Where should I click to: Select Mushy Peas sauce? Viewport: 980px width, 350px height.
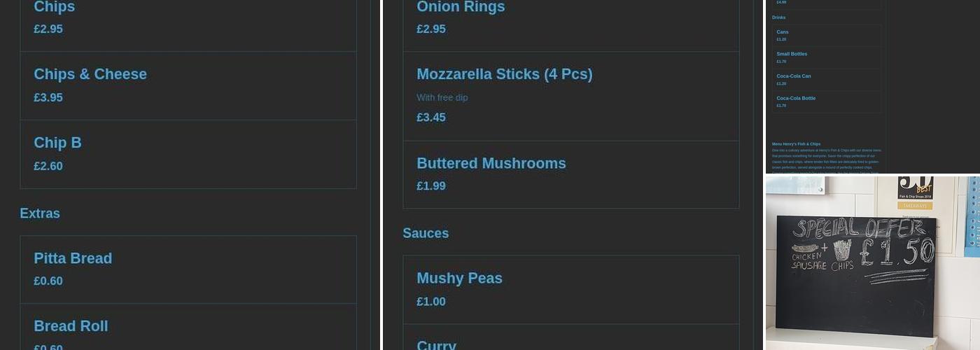[x=459, y=279]
